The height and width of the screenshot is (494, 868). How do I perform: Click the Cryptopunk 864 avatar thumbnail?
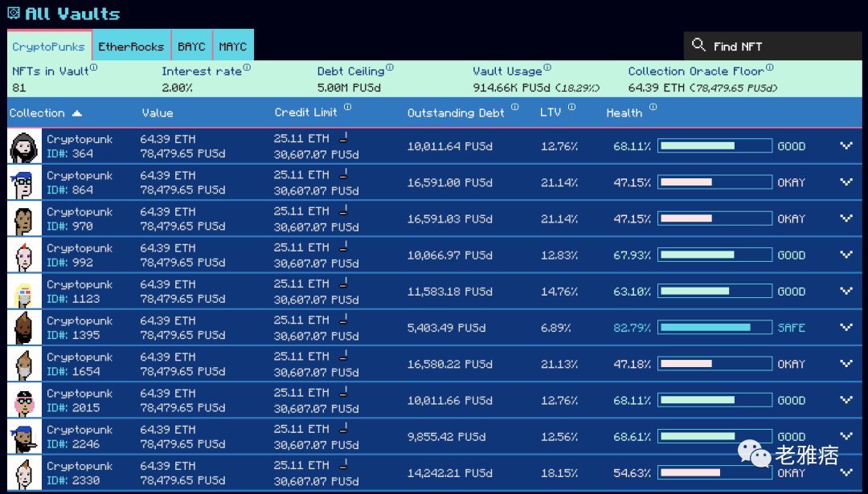point(24,182)
